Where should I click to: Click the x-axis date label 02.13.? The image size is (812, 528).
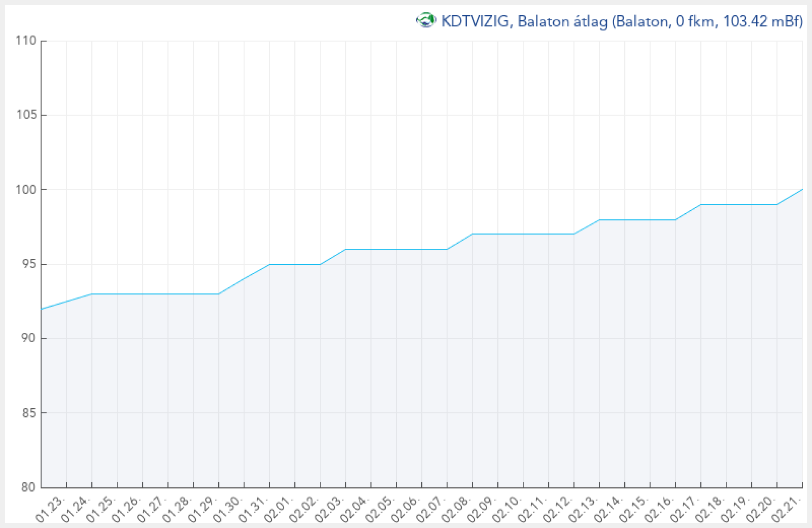[x=583, y=509]
